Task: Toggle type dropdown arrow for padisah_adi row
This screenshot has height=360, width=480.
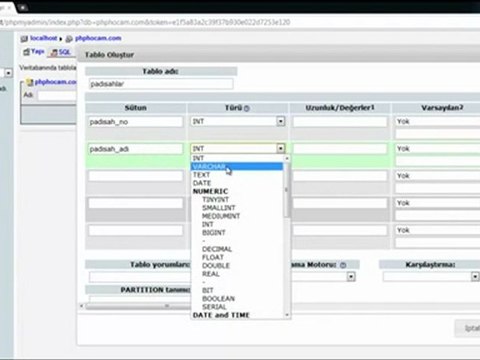Action: click(x=281, y=148)
